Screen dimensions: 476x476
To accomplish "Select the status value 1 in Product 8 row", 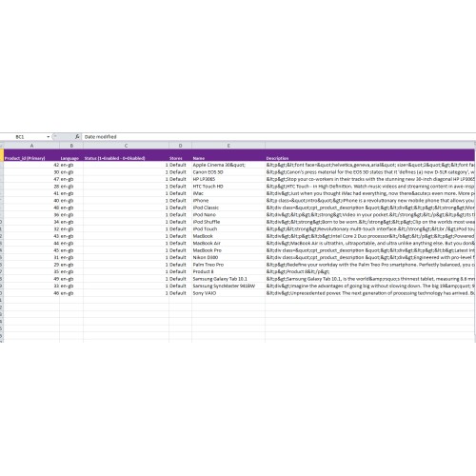I will point(126,271).
